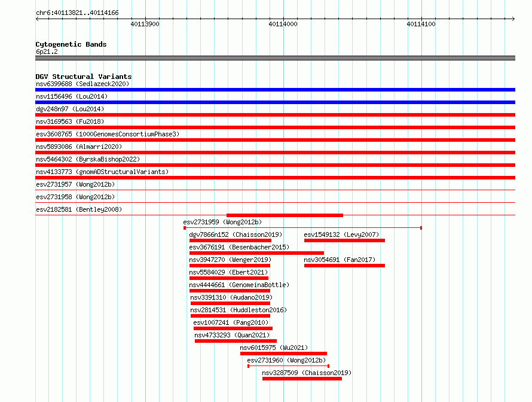Open the esv3608765 1000GenomesConsortiumPhase3 label

108,134
